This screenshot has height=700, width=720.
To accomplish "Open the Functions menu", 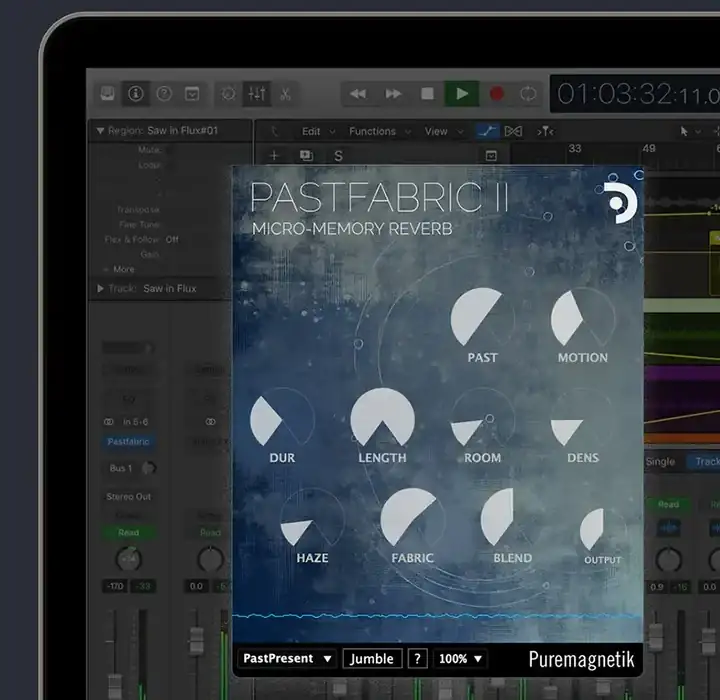I will (379, 132).
